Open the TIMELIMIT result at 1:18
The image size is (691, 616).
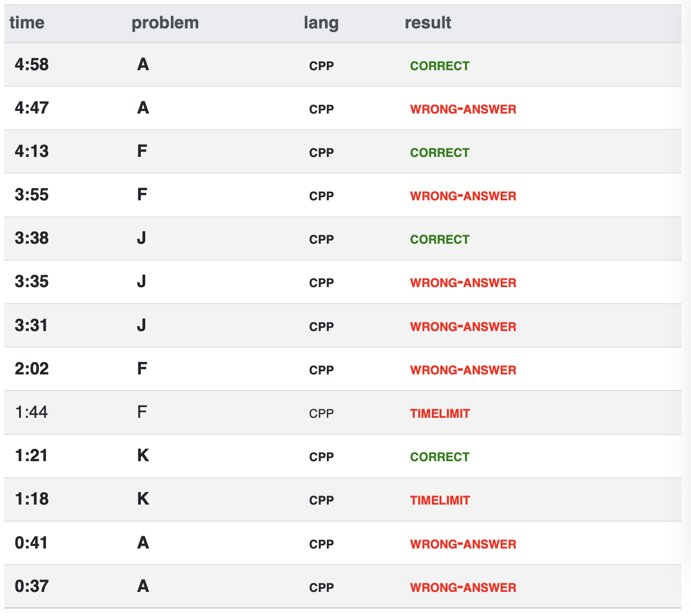click(x=440, y=500)
